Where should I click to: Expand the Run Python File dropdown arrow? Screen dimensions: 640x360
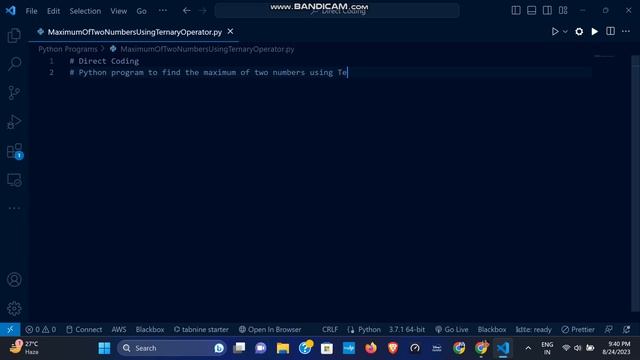tap(565, 31)
